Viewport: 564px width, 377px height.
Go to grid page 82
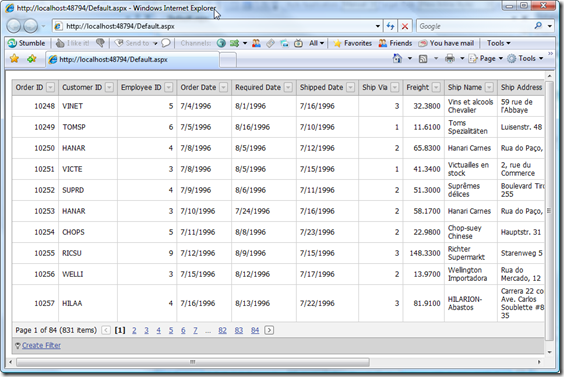click(222, 330)
